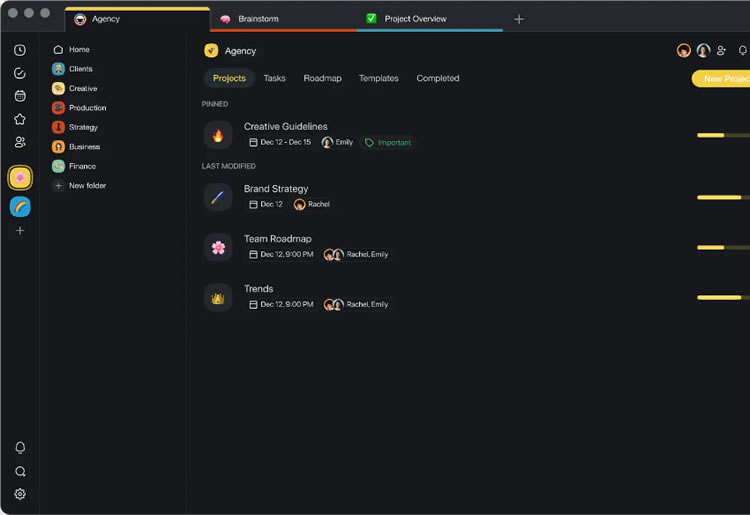Open the tasks checkmark icon in left rail
Screen dimensions: 750x515
coord(20,73)
